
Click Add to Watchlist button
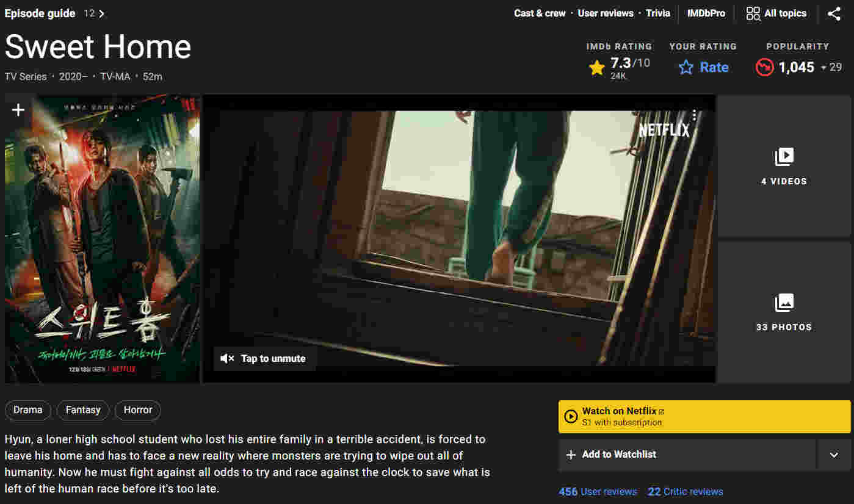[687, 455]
